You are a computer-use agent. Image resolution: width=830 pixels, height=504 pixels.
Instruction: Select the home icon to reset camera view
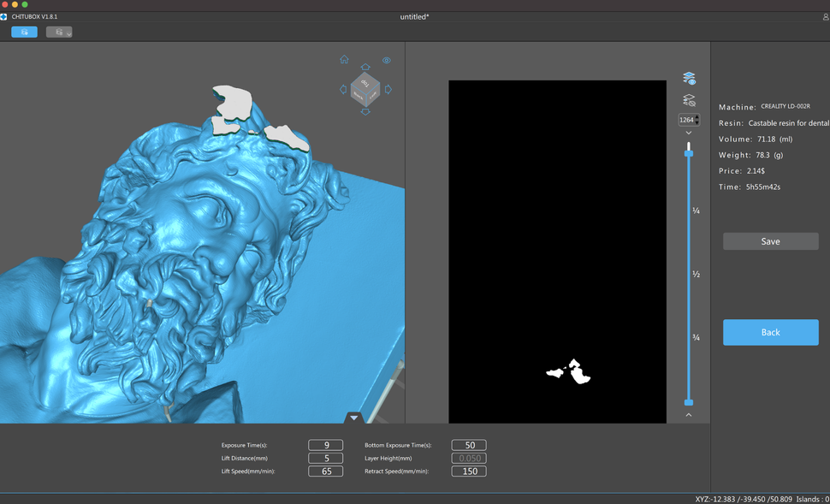point(344,60)
